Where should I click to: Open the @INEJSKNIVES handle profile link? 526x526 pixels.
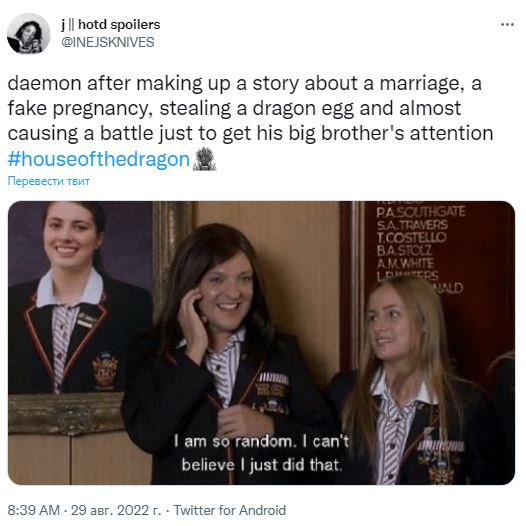coord(108,42)
